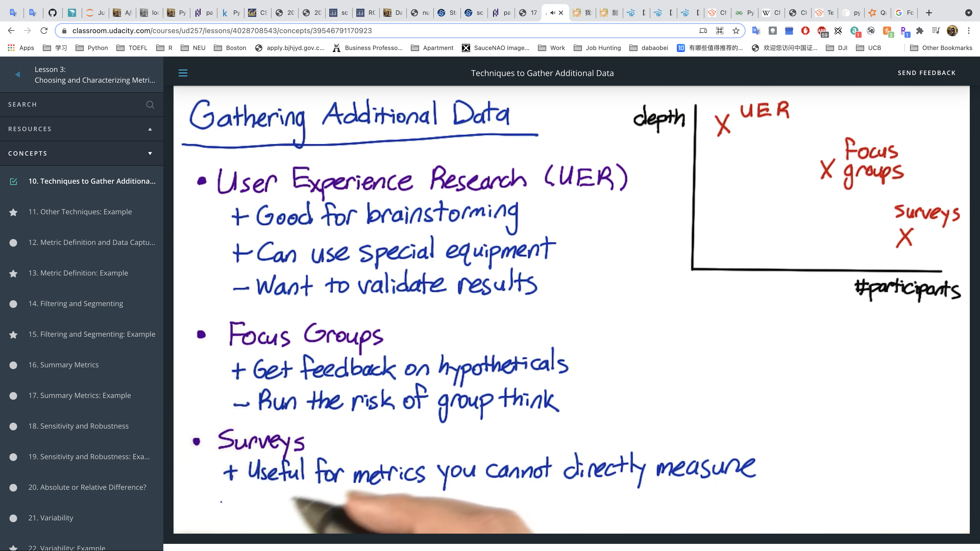Select circle marker for 16. Summary Metrics
Viewport: 980px width, 551px height.
13,365
